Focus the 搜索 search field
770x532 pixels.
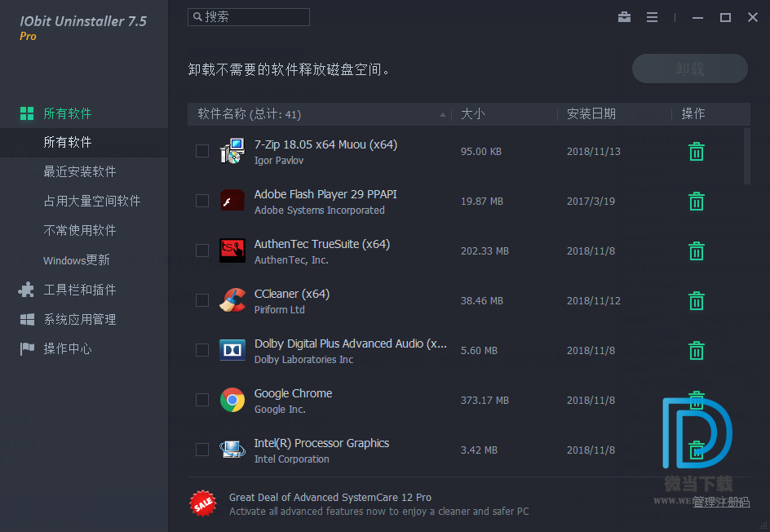pos(249,16)
